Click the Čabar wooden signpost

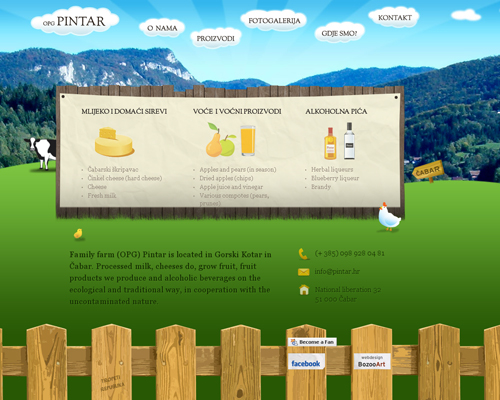click(428, 171)
